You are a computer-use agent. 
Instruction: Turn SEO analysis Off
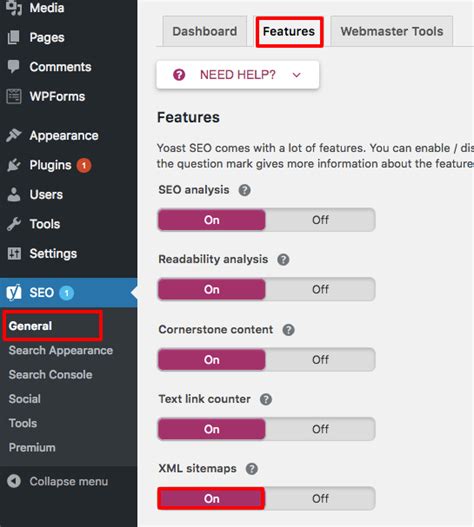pos(320,220)
